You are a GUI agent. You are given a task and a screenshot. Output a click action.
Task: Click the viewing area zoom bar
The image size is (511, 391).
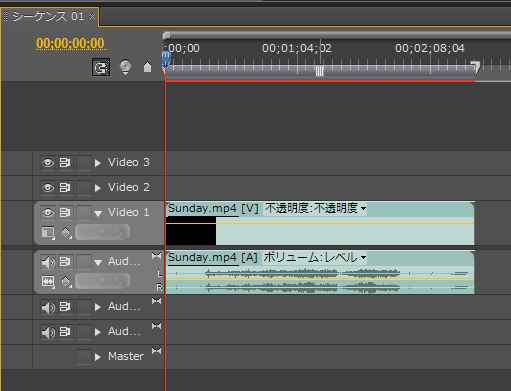coord(337,35)
